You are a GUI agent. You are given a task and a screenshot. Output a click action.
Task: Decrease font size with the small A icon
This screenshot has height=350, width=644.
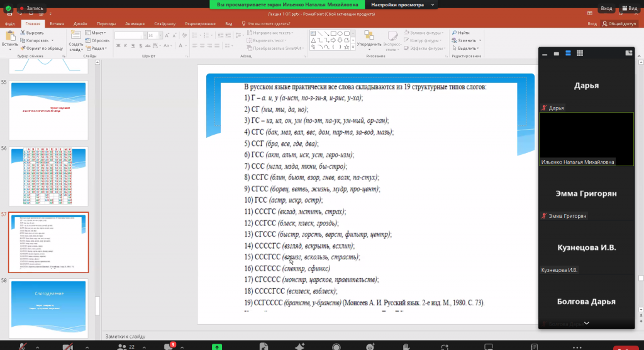(174, 35)
